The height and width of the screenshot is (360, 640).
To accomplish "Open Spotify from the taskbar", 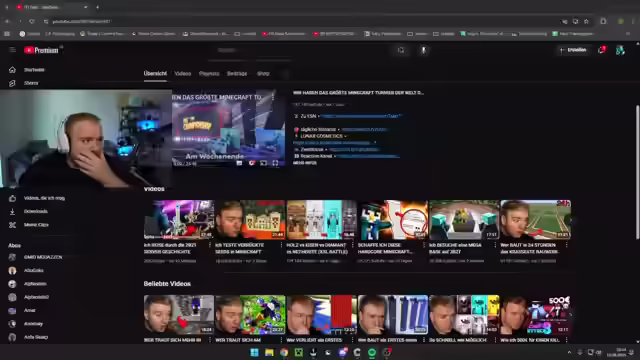I will [372, 352].
